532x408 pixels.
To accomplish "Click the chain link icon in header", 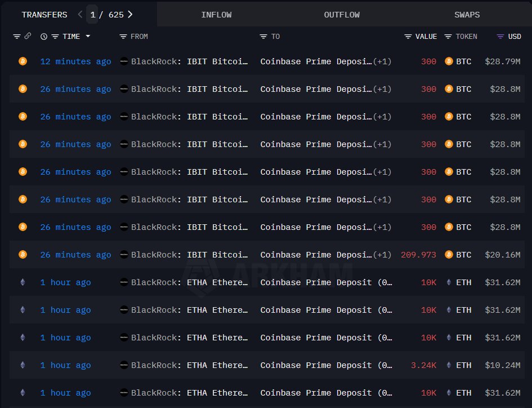I will coord(28,36).
